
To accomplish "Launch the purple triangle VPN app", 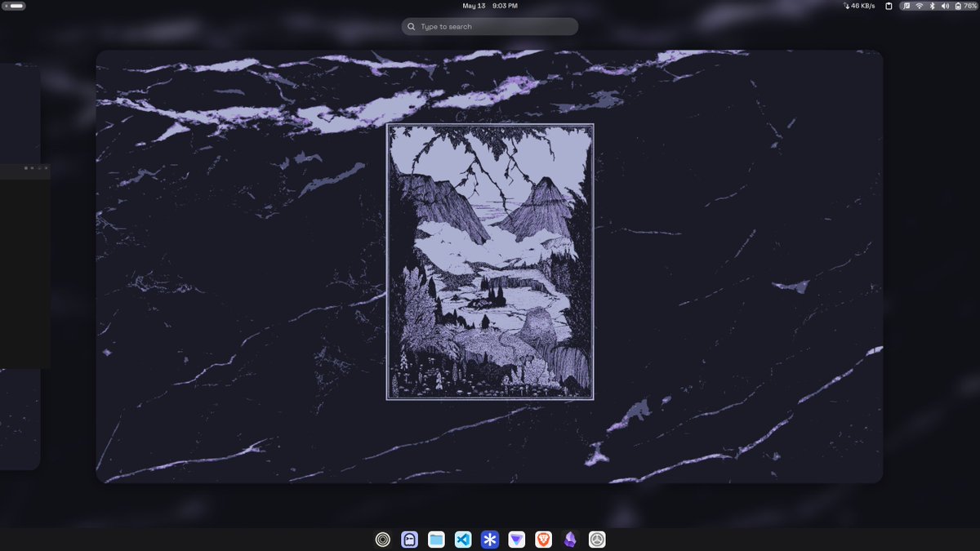I will [517, 539].
